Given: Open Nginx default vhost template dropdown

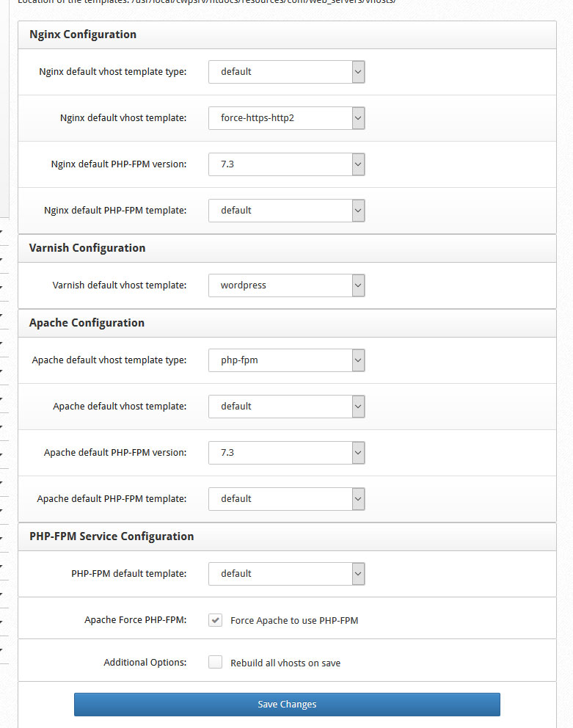Looking at the screenshot, I should coord(287,118).
